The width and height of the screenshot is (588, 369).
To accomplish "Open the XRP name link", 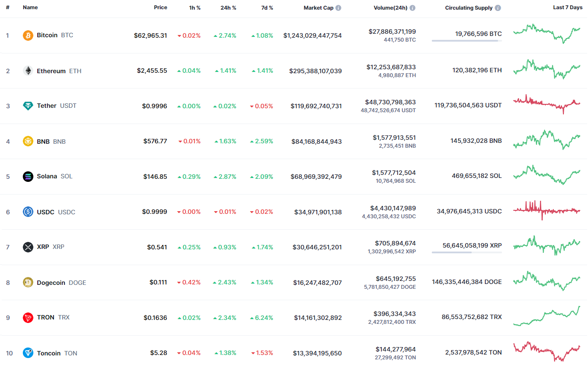I will coord(43,247).
